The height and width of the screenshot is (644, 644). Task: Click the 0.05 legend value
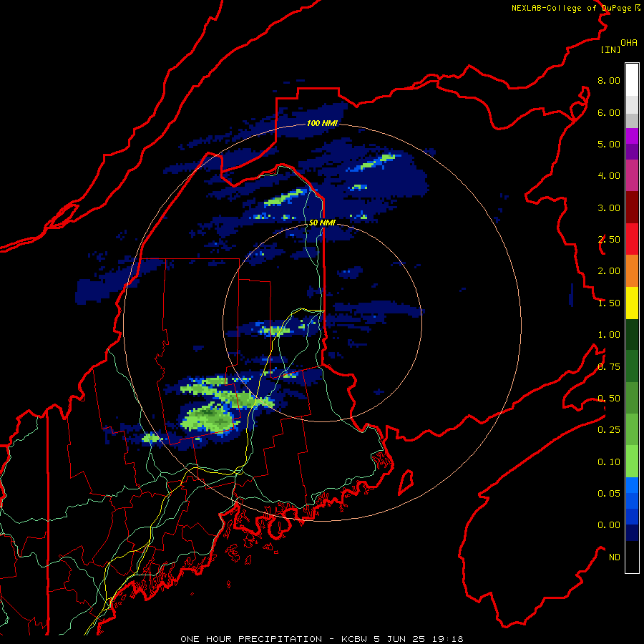(609, 494)
